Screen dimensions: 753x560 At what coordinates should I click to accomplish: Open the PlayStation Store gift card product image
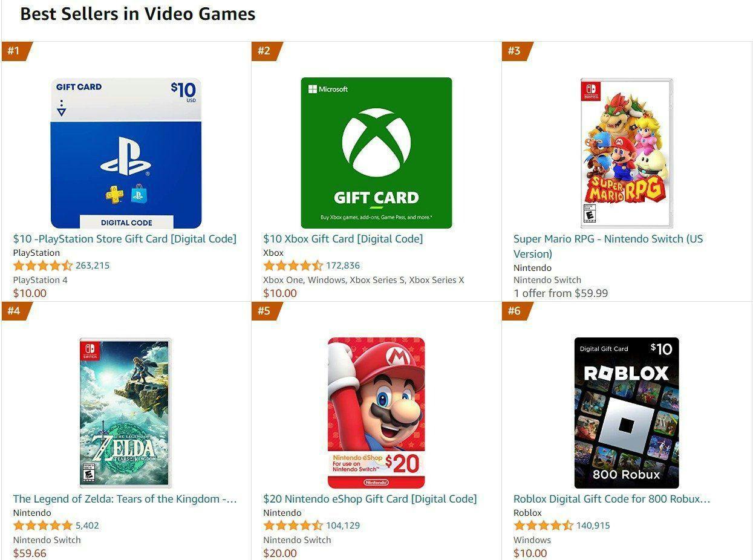tap(125, 151)
